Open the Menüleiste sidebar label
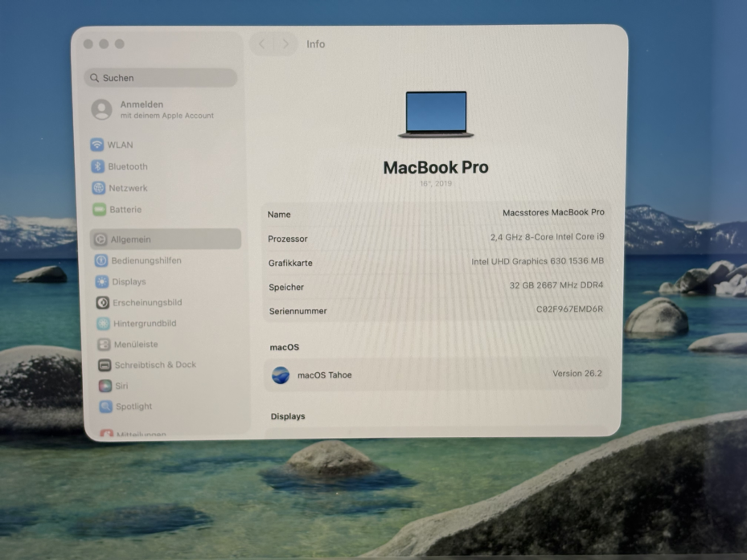The image size is (747, 560). coord(136,345)
